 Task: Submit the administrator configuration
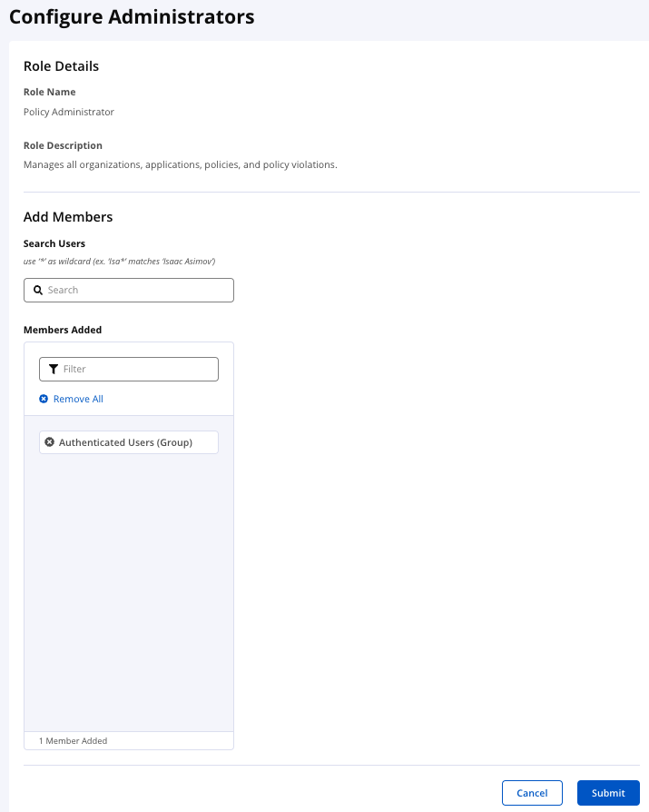(609, 793)
